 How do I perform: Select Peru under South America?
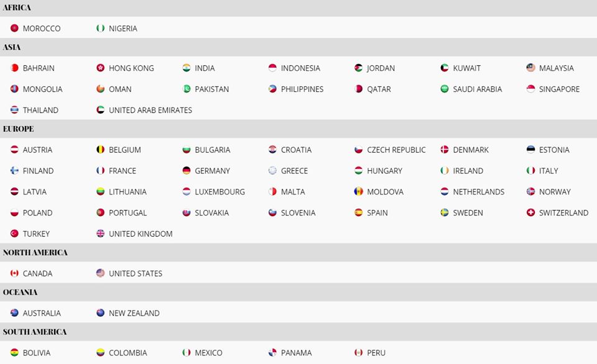[x=376, y=353]
